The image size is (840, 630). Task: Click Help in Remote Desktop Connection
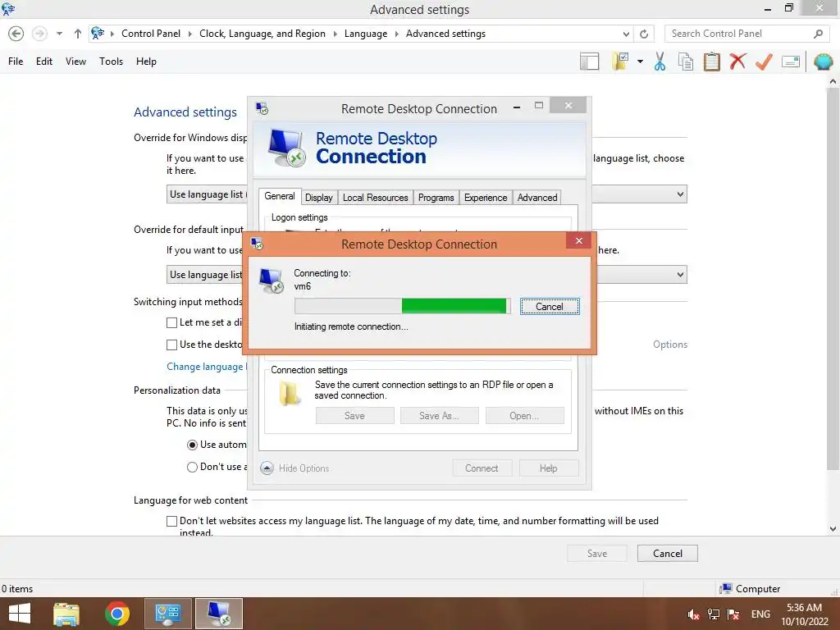pos(549,468)
